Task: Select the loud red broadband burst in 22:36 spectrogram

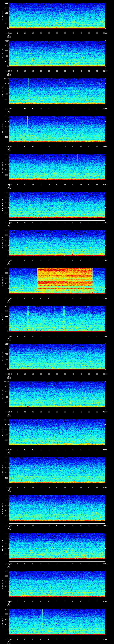Action: (x=65, y=280)
